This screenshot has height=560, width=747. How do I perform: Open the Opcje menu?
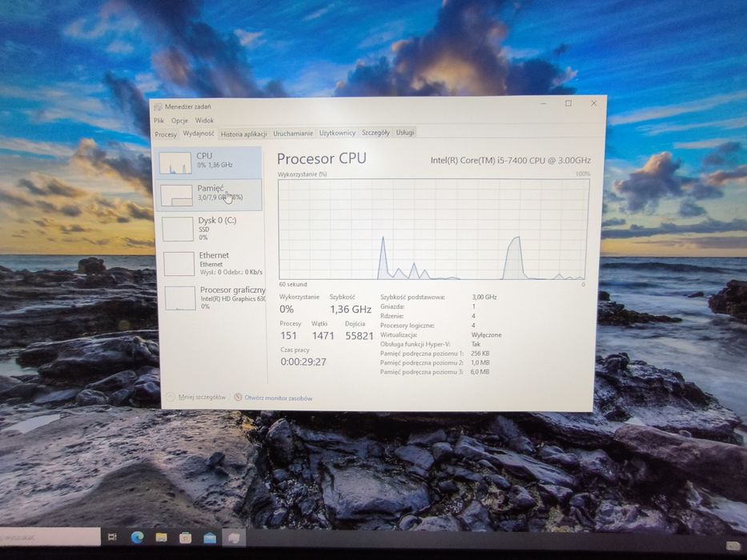(x=179, y=121)
